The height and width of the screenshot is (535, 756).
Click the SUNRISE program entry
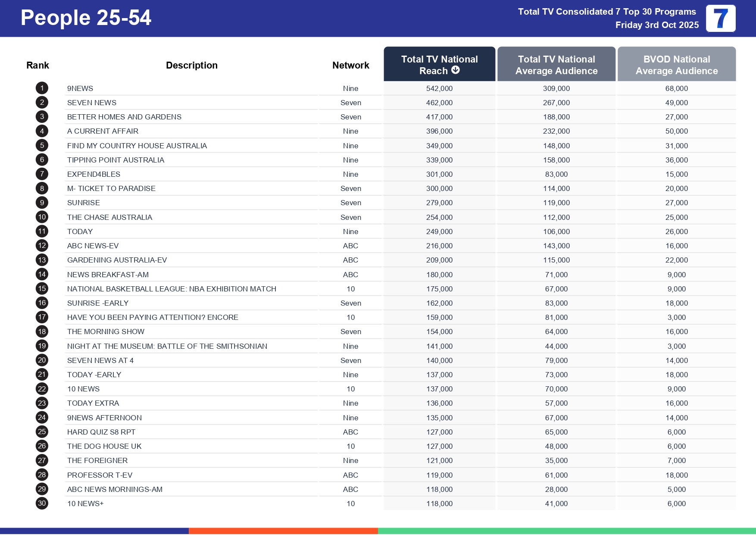tap(83, 203)
